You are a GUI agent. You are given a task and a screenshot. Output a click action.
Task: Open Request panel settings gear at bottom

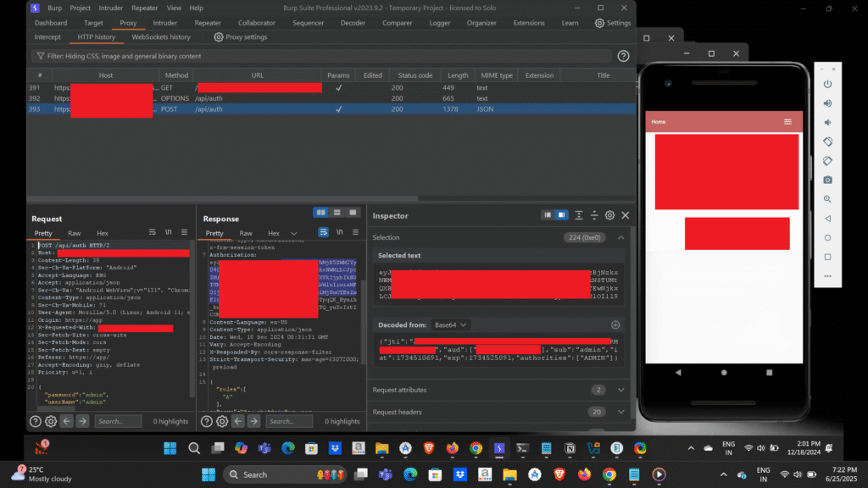pyautogui.click(x=51, y=421)
